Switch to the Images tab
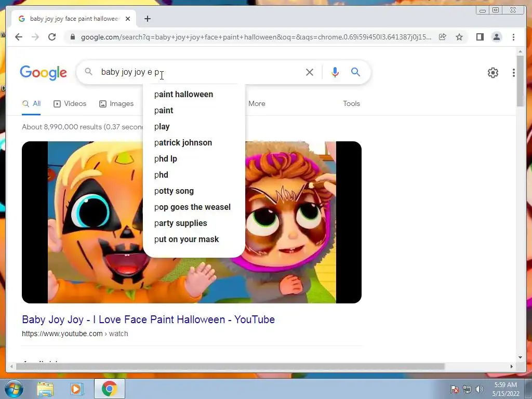 [116, 104]
